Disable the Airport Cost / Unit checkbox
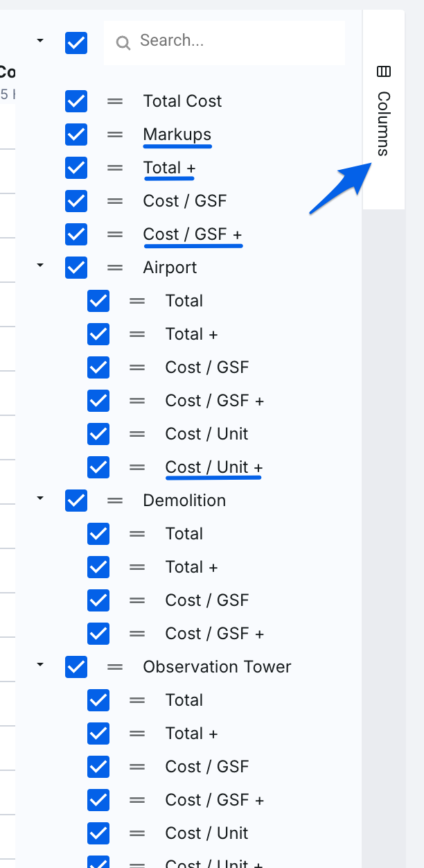 [98, 434]
